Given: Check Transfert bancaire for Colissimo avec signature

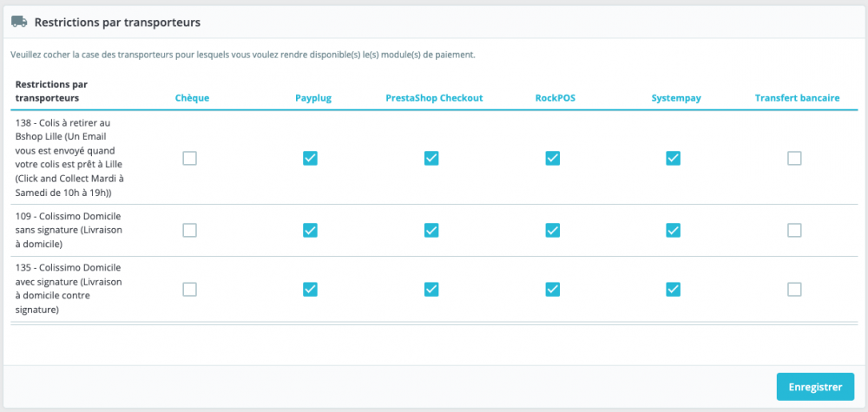Looking at the screenshot, I should 794,290.
